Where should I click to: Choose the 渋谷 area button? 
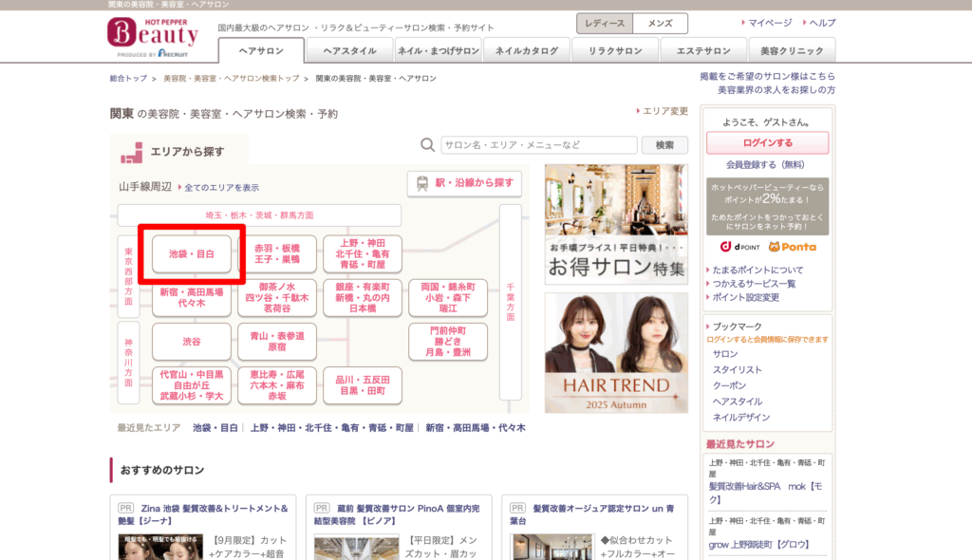coord(192,341)
